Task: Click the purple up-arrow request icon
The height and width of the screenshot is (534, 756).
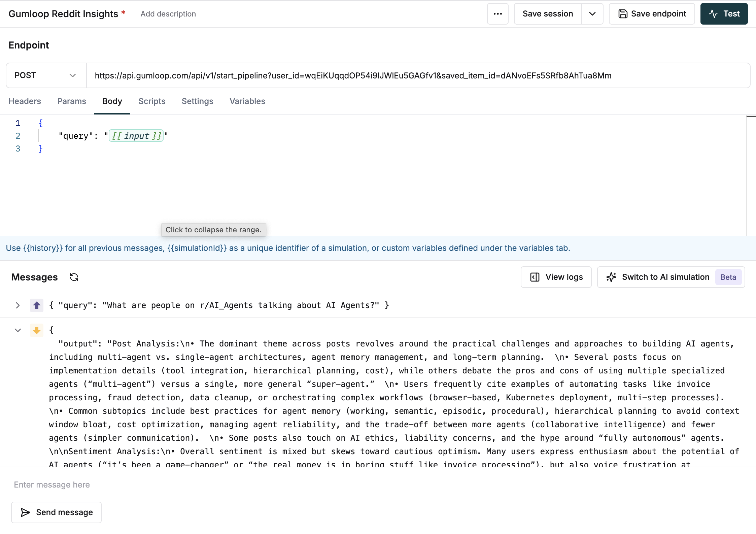Action: pos(37,305)
